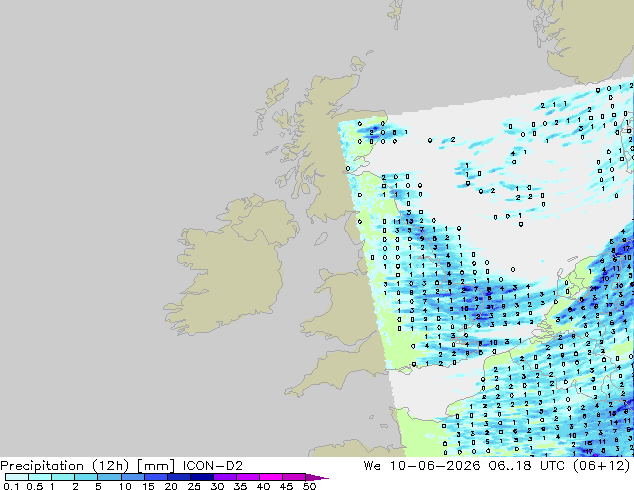Viewport: 634px width, 490px height.
Task: Click the legend value '50'
Action: (x=309, y=486)
